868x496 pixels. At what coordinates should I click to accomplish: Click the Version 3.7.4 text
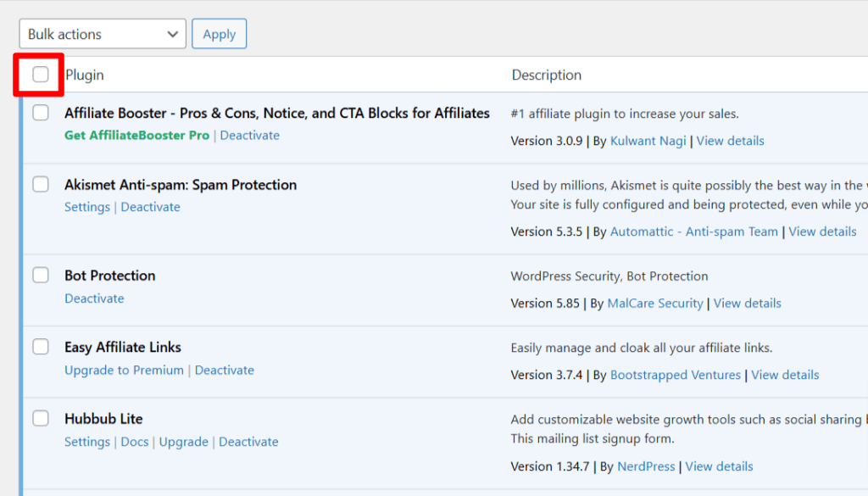click(x=547, y=375)
